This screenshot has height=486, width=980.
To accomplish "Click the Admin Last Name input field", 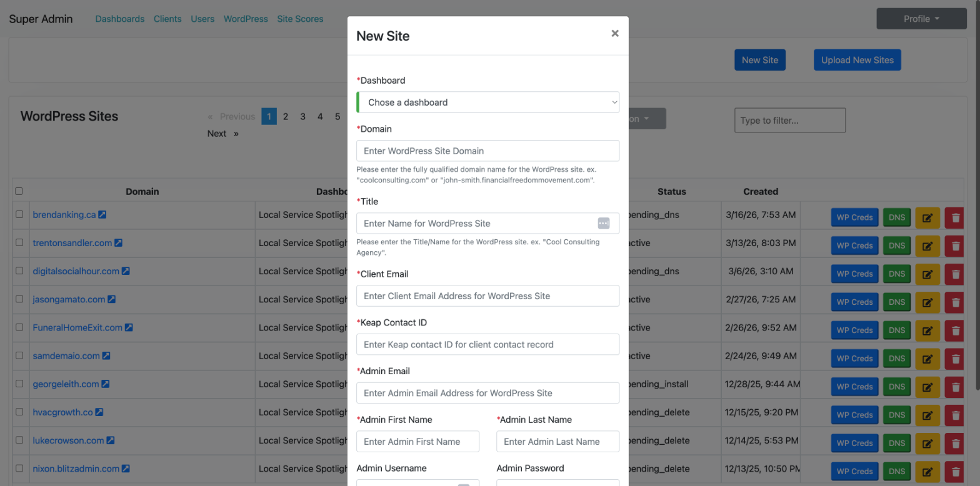I will coord(557,441).
